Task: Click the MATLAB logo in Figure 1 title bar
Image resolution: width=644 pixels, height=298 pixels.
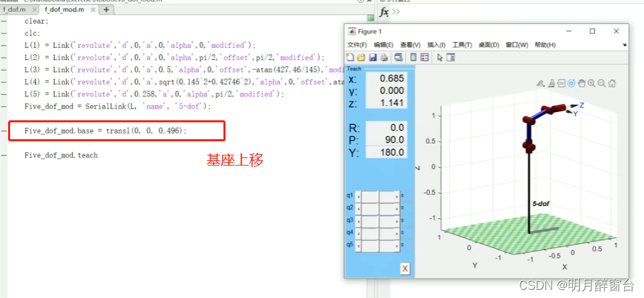Action: (352, 31)
